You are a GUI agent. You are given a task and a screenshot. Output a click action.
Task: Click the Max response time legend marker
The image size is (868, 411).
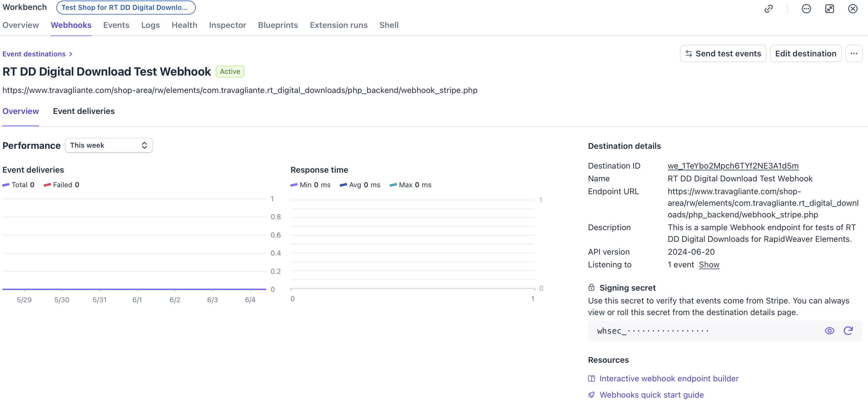(393, 185)
